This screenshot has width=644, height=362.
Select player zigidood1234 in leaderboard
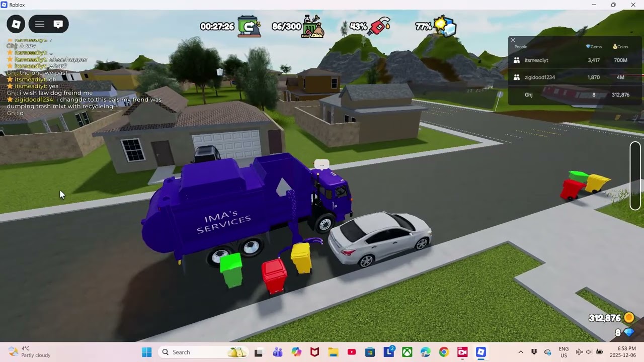point(575,77)
